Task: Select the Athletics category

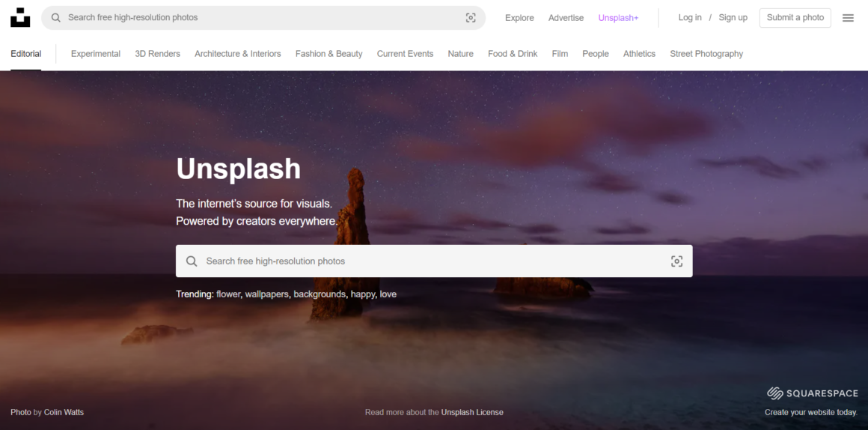Action: 639,54
